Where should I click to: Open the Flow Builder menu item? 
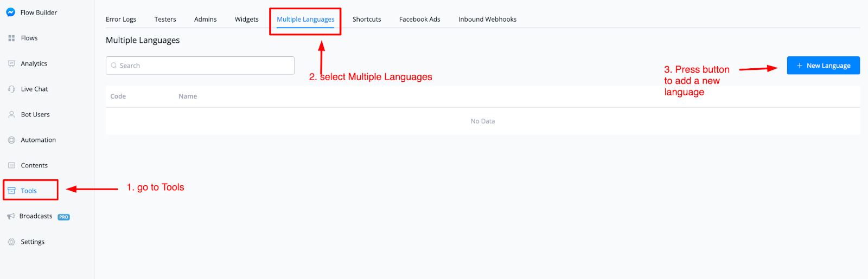coord(39,12)
